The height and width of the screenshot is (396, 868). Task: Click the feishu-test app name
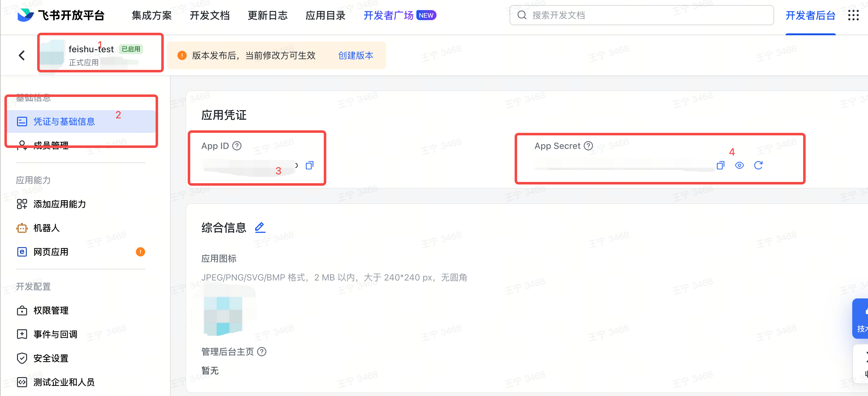(x=91, y=49)
